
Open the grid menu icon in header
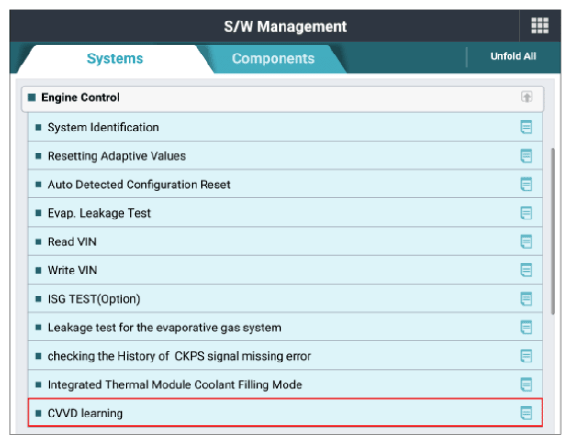[540, 25]
